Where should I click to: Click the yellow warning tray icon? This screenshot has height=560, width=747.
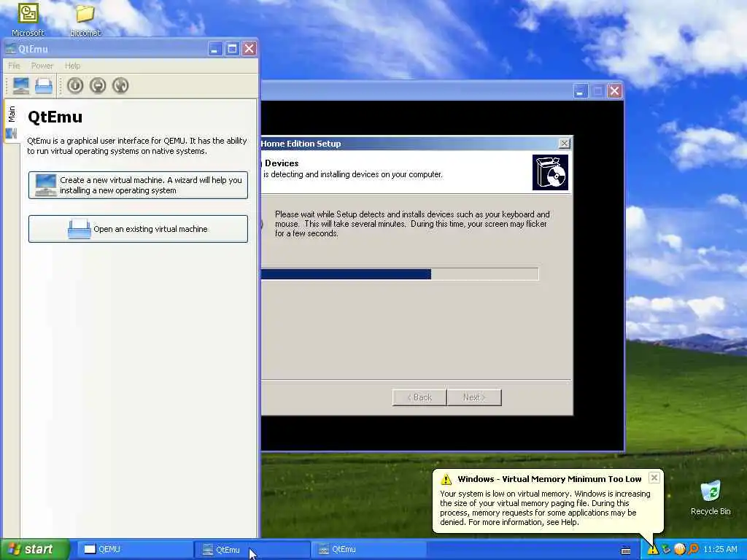tap(652, 550)
